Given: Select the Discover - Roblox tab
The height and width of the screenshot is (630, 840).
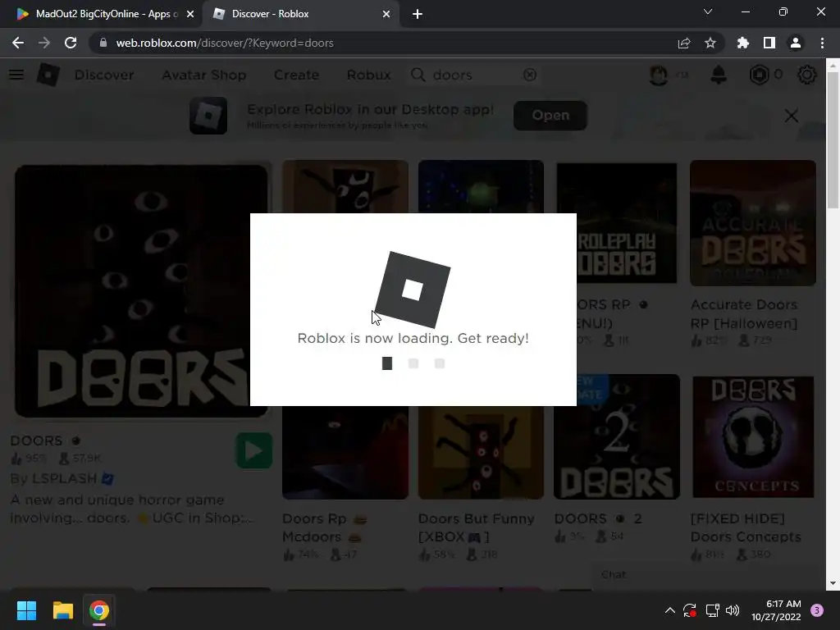Looking at the screenshot, I should 300,14.
